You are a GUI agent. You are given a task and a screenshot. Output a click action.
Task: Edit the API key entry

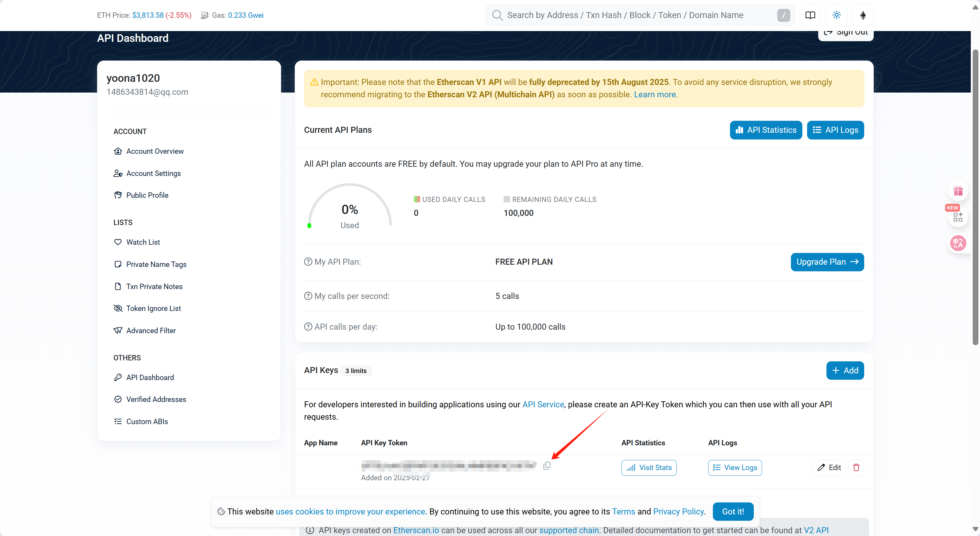click(829, 468)
